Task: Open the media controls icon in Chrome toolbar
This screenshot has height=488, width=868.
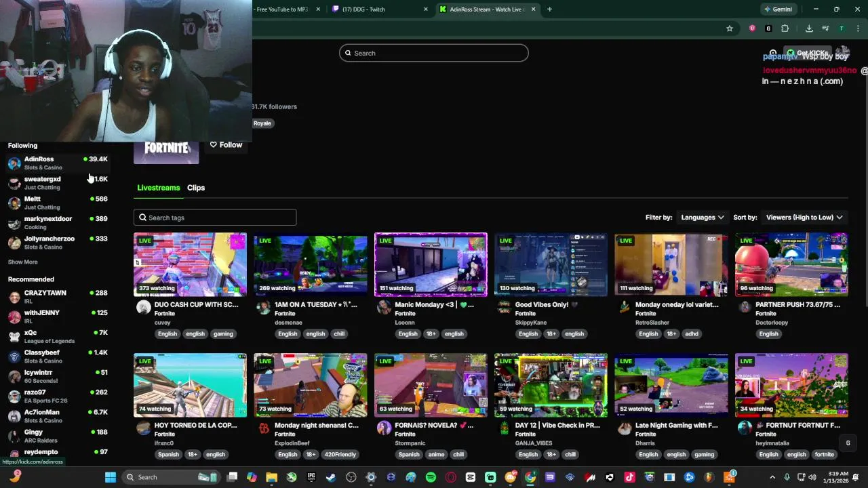Action: 825,28
